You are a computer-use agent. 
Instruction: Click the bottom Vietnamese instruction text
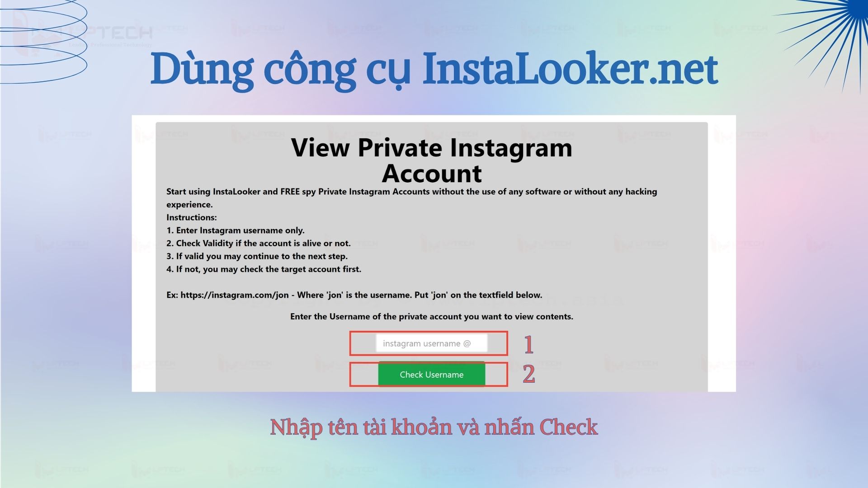pyautogui.click(x=434, y=427)
